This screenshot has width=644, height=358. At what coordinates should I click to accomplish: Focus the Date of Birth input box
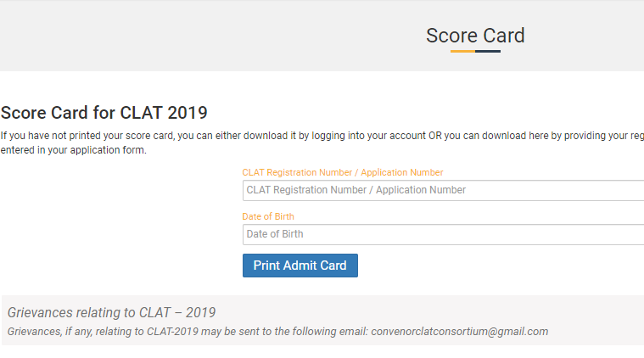tap(441, 234)
